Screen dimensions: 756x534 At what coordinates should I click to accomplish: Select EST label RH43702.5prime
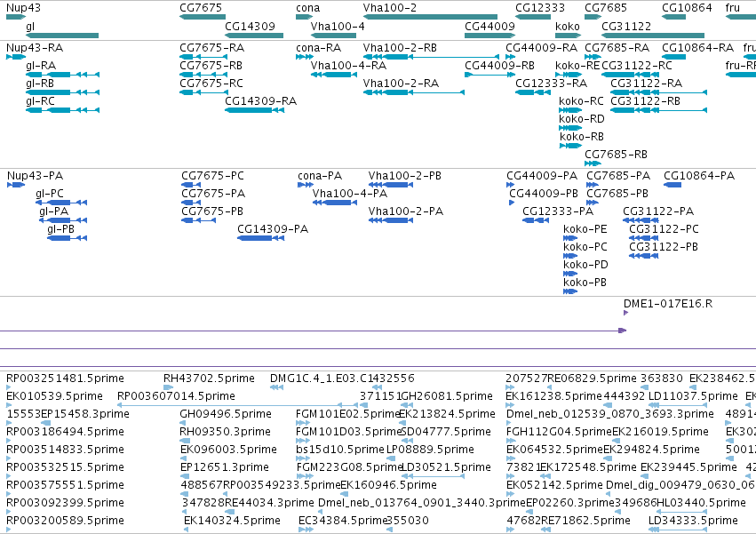(210, 379)
